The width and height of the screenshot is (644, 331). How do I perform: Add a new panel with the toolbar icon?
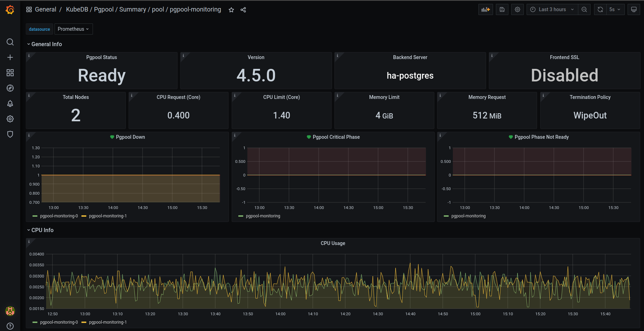[486, 9]
